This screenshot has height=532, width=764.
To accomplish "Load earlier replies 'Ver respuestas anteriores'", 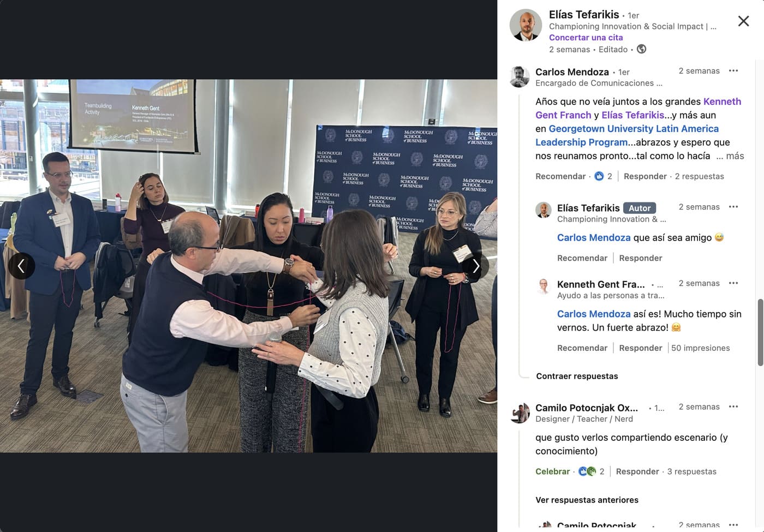I will click(x=587, y=500).
